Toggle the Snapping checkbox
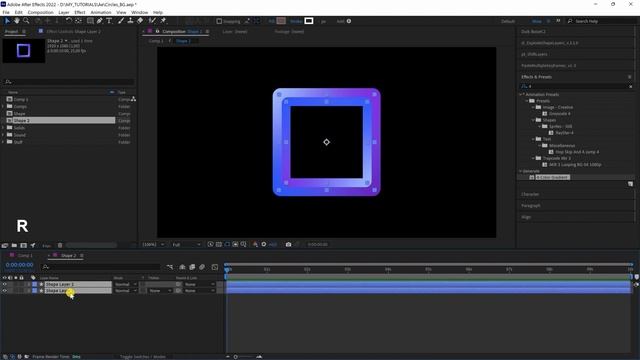Screen dimensions: 640x360 coord(219,21)
